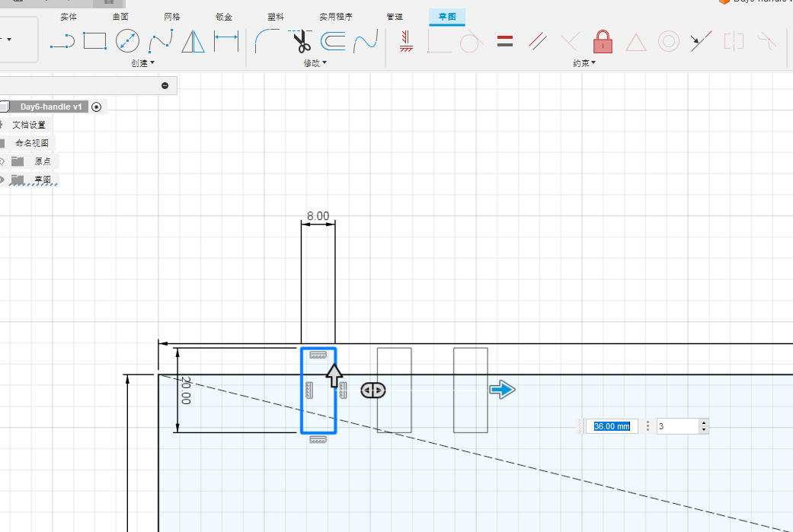Select the Trim scissors tool
The height and width of the screenshot is (532, 793).
click(x=300, y=41)
